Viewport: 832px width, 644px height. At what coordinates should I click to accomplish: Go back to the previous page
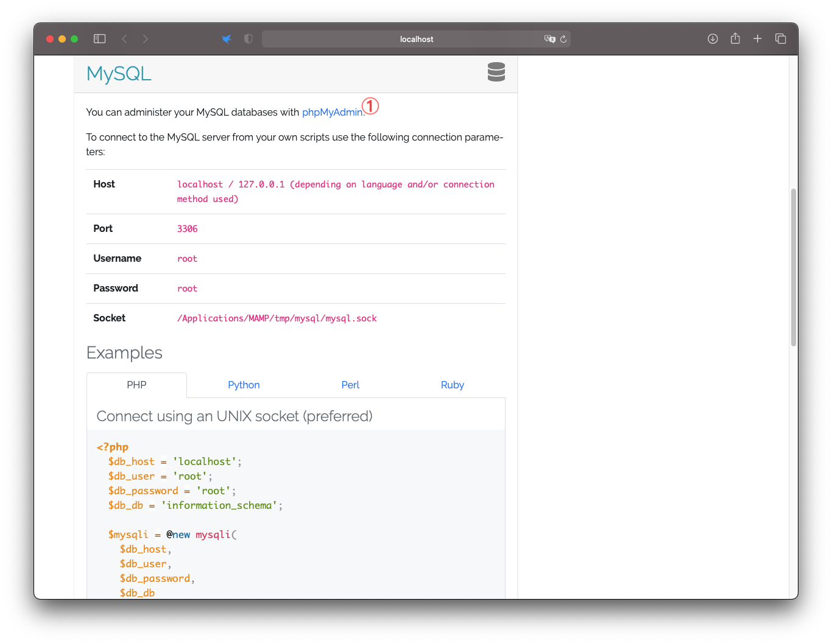coord(124,39)
